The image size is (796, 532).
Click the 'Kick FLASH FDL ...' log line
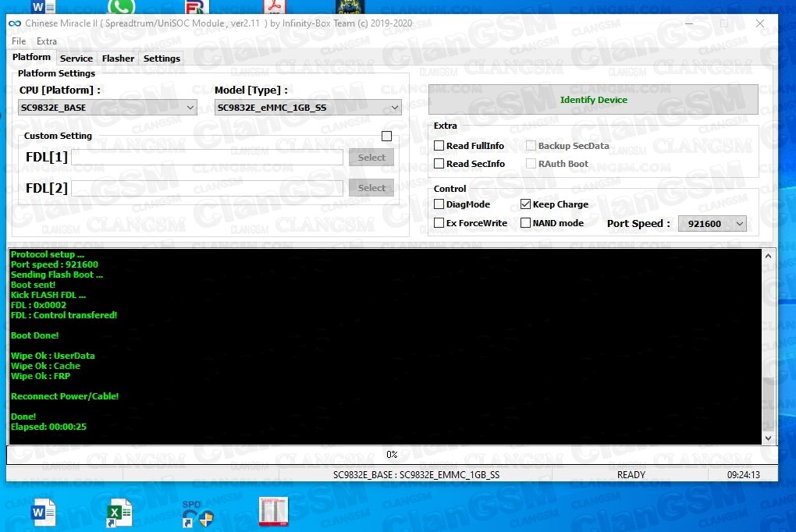point(48,295)
